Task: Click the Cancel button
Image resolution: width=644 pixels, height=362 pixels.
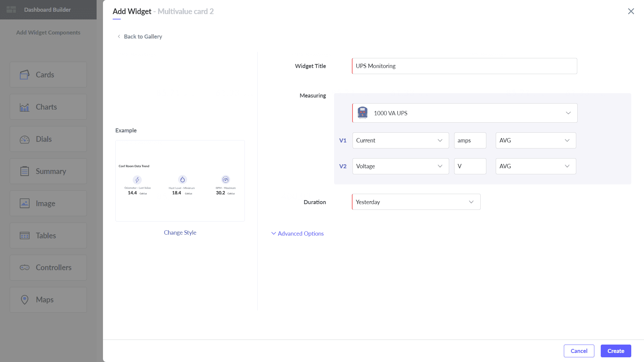Action: 579,351
